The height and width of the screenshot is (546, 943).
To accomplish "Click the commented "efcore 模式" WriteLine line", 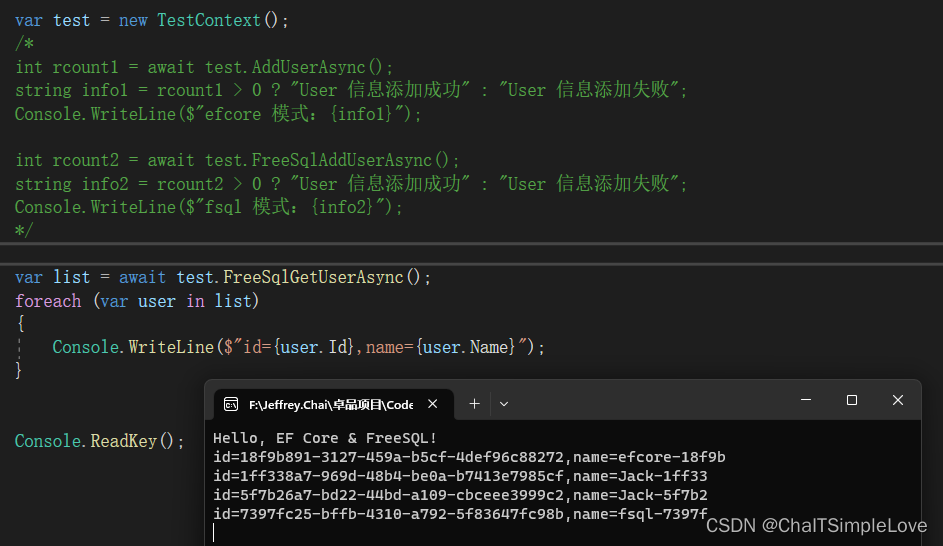I will click(x=218, y=114).
